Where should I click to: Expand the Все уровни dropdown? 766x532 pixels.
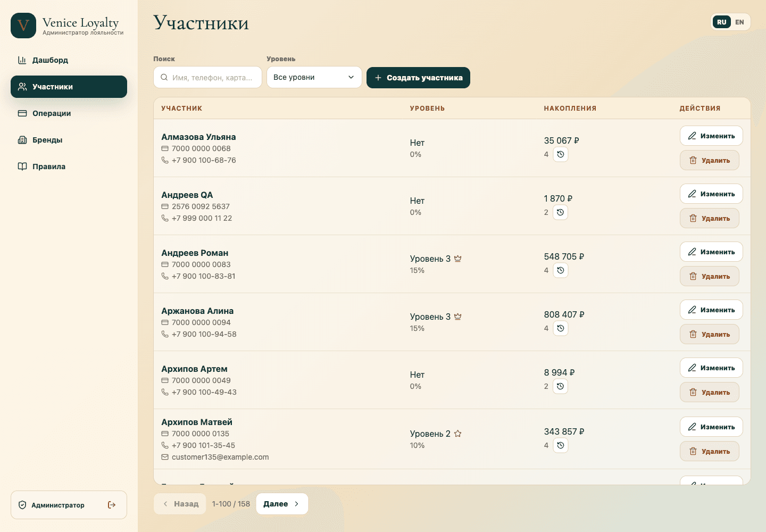[x=314, y=77]
